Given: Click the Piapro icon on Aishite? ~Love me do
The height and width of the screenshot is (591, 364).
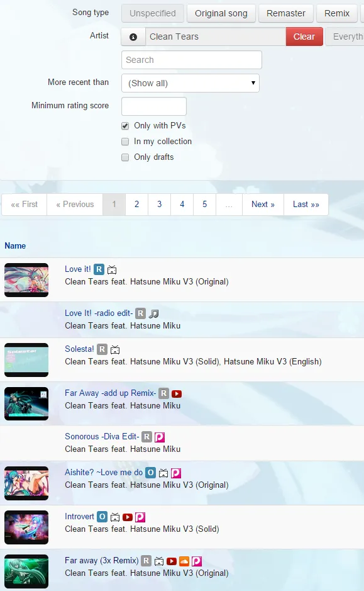Looking at the screenshot, I should pos(176,473).
